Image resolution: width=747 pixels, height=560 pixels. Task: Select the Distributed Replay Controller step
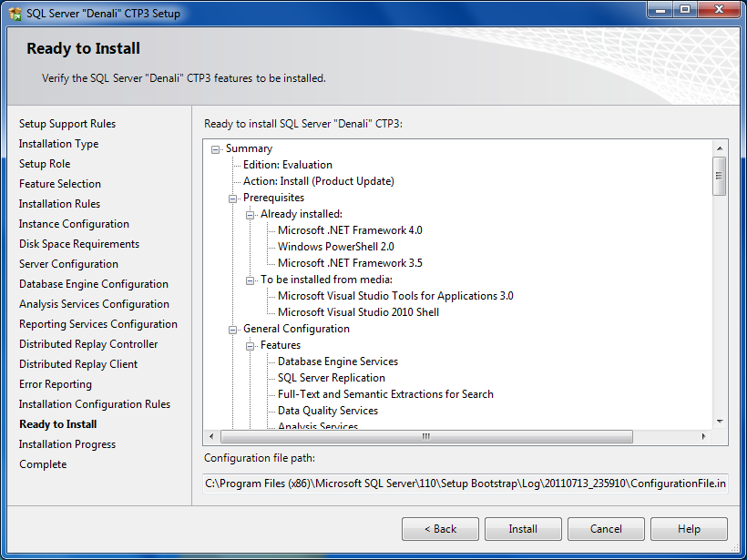88,344
